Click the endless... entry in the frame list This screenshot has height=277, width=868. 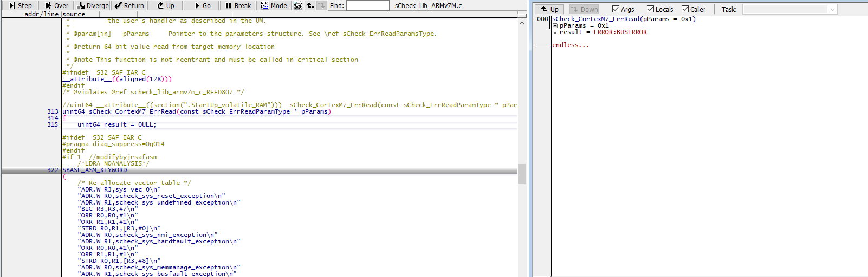point(571,45)
